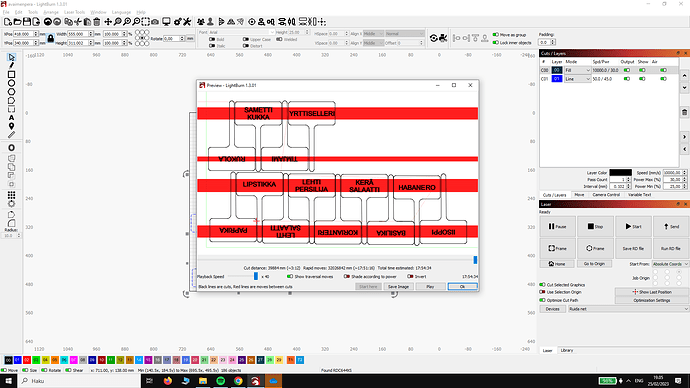Open the Grid Array tool

click(x=11, y=195)
